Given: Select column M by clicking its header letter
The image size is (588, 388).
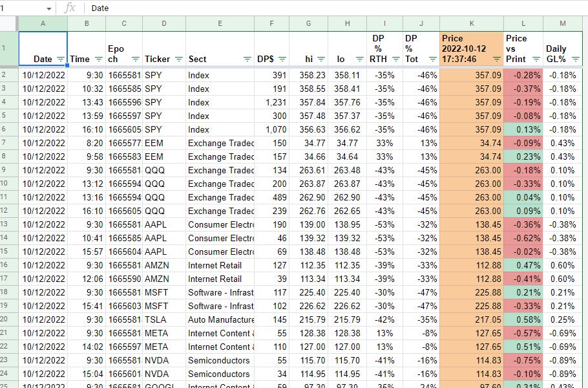Looking at the screenshot, I should coord(563,23).
